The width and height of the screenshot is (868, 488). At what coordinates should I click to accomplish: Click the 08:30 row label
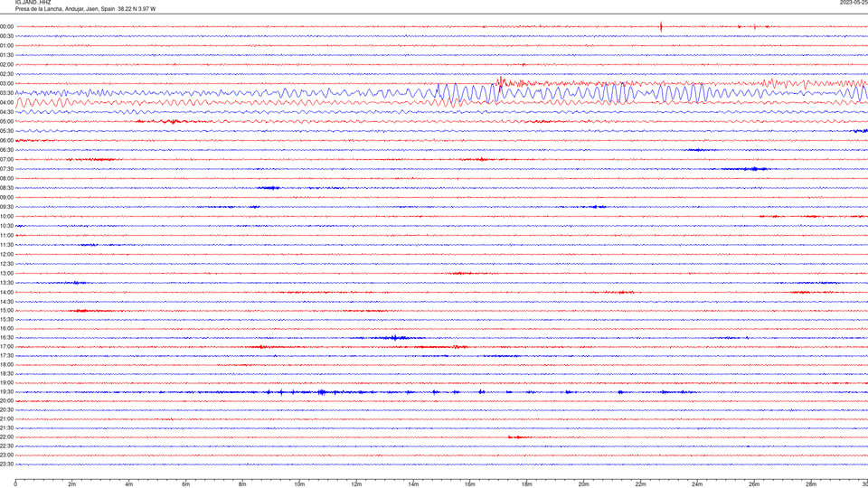point(6,188)
